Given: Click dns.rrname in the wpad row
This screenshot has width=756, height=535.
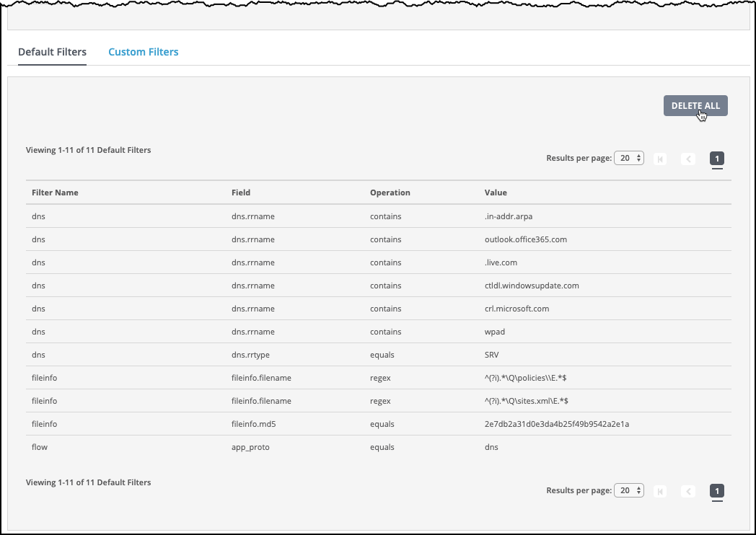Looking at the screenshot, I should (x=253, y=332).
